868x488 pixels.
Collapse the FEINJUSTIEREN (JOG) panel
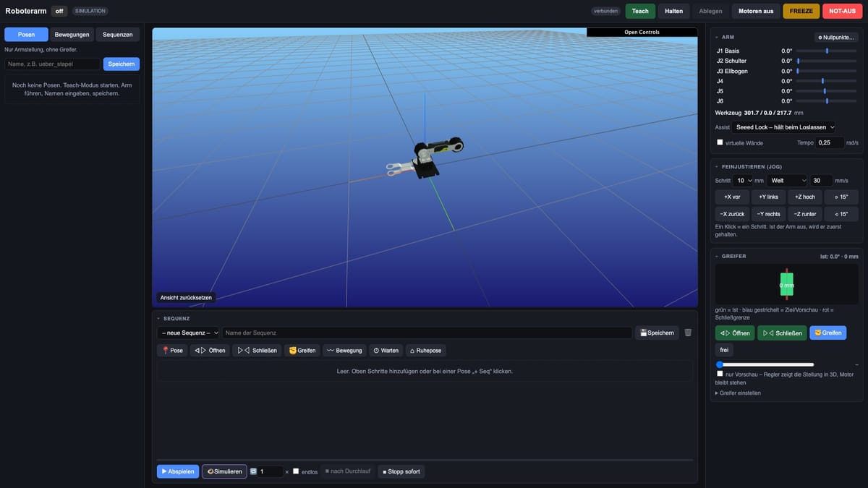tap(752, 166)
